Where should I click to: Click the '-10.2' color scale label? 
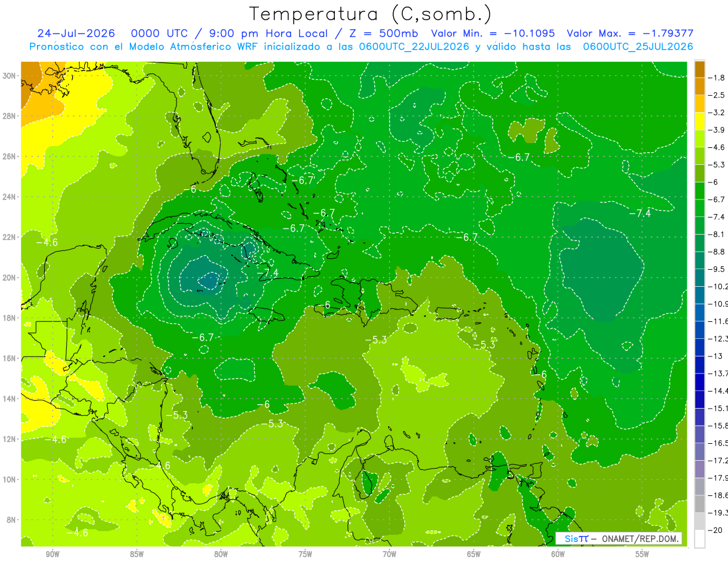coord(718,286)
